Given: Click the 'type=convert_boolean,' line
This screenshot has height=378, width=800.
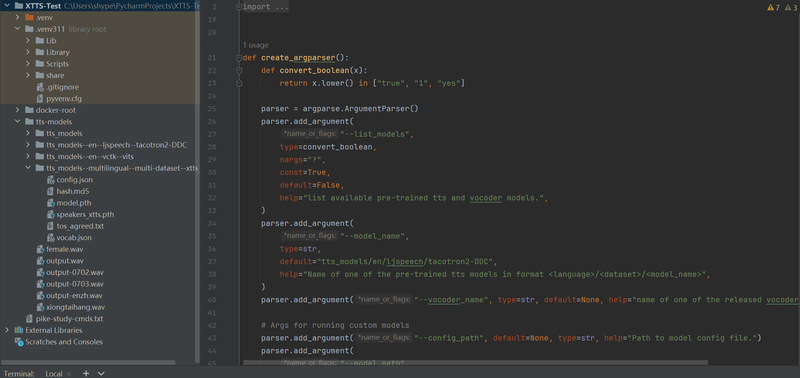Looking at the screenshot, I should pos(328,147).
